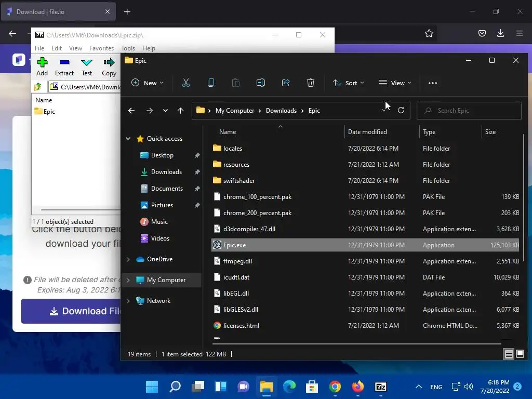Open Firefox Pocket icon
Image resolution: width=532 pixels, height=399 pixels.
point(482,33)
